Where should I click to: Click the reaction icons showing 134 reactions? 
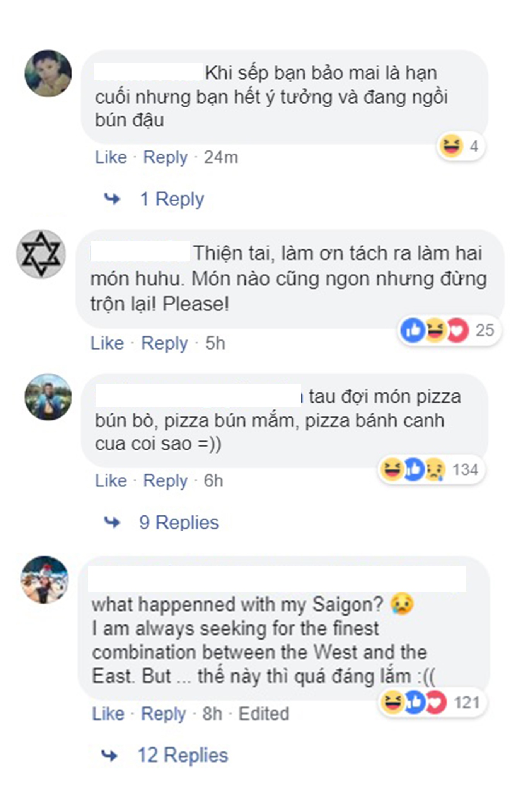413,469
